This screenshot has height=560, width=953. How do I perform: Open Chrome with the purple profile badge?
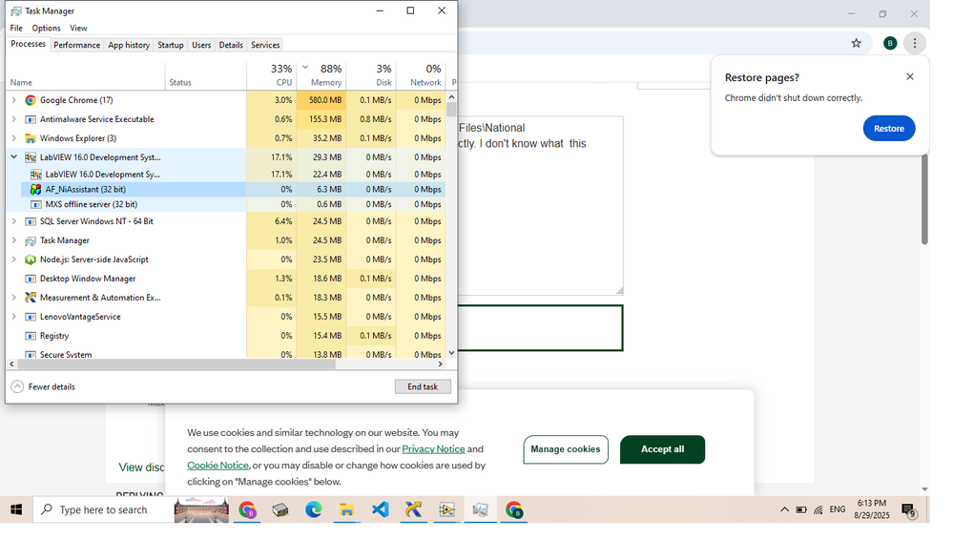point(247,509)
